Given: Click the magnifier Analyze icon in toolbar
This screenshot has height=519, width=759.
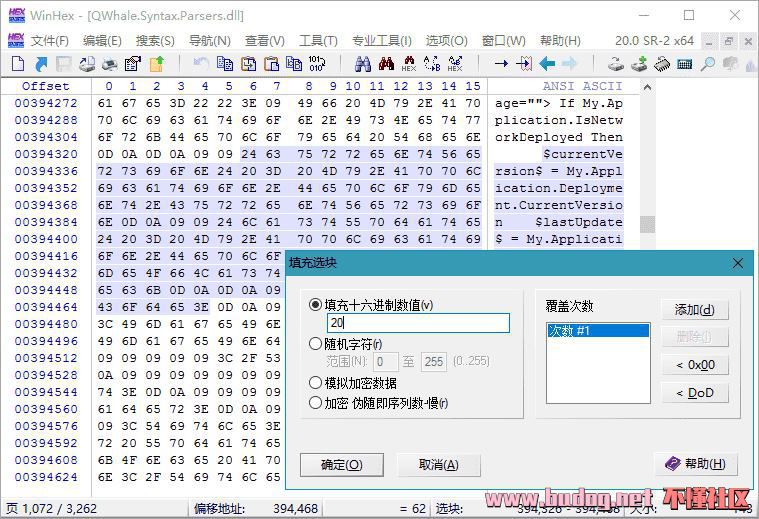Looking at the screenshot, I should [x=708, y=63].
